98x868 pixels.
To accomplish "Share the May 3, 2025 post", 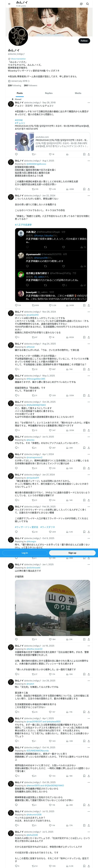I will pyautogui.click(x=89, y=395).
